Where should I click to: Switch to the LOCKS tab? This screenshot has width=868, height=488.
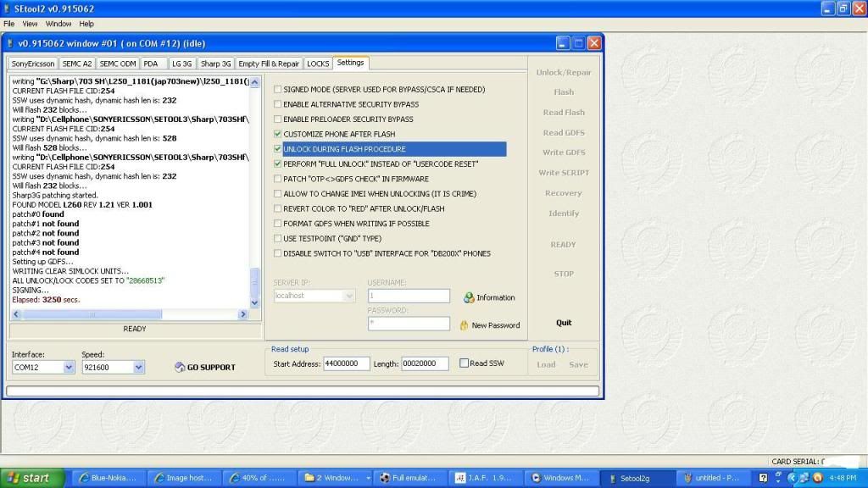tap(318, 64)
